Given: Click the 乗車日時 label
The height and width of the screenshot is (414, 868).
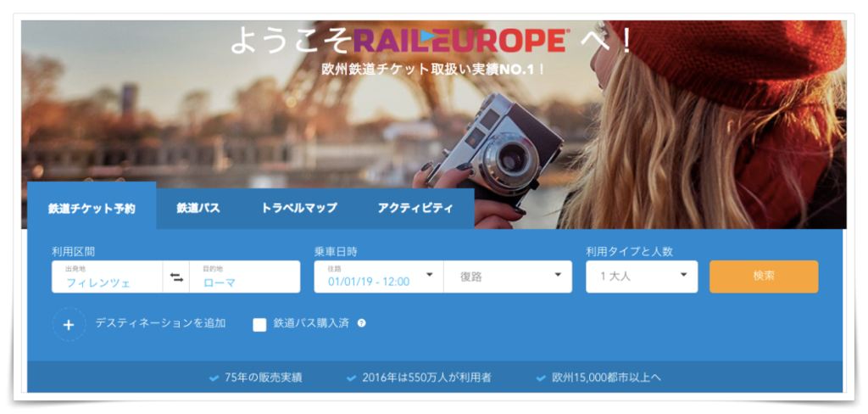Looking at the screenshot, I should (336, 252).
